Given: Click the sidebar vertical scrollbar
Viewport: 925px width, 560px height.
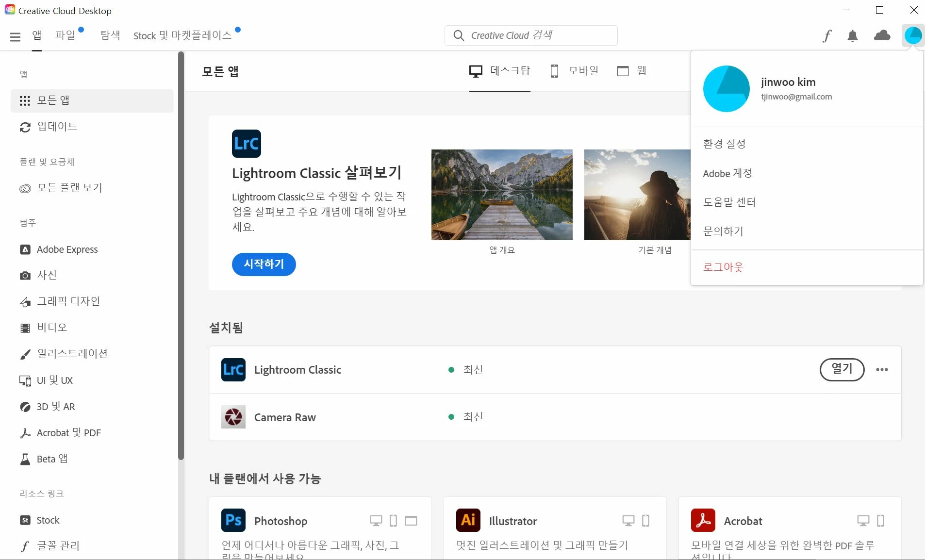Looking at the screenshot, I should pyautogui.click(x=181, y=256).
